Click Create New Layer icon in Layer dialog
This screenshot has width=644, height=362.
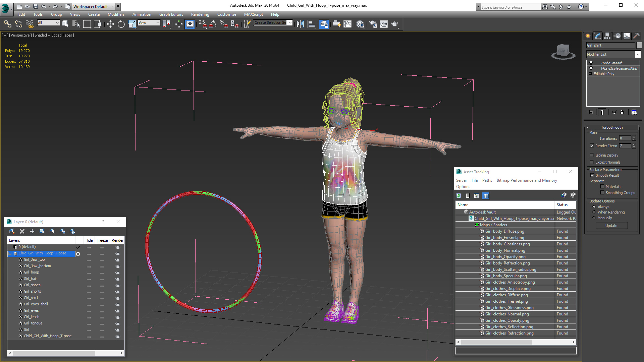12,231
